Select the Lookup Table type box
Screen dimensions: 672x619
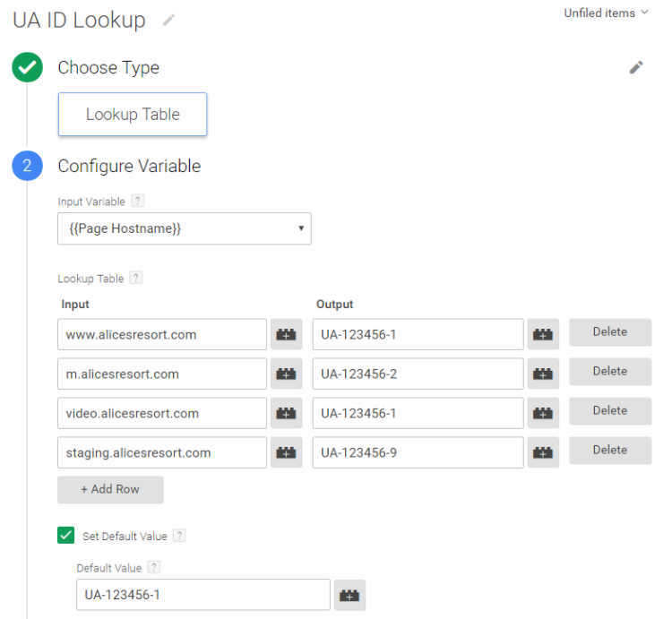pos(133,114)
